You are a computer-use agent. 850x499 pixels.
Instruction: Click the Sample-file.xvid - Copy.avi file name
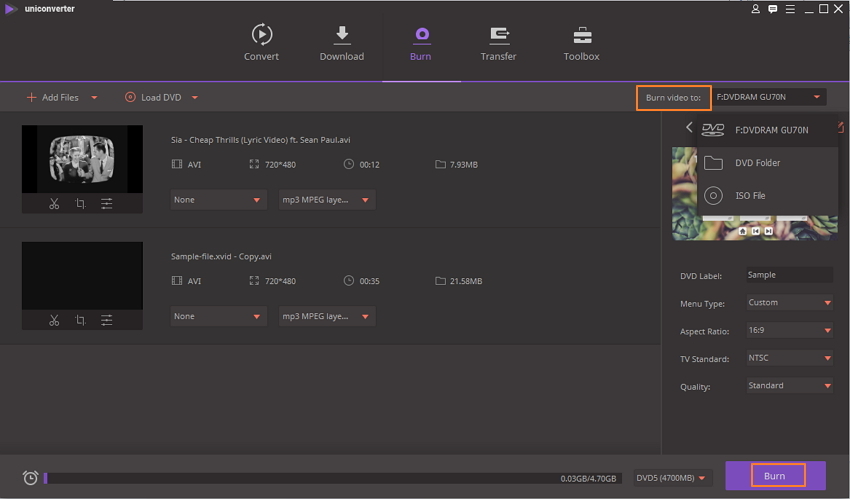coord(221,256)
